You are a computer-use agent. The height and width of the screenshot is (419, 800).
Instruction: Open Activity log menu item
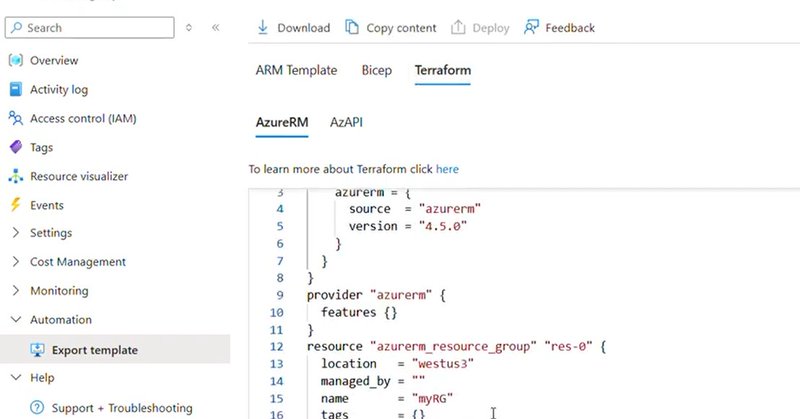(59, 90)
